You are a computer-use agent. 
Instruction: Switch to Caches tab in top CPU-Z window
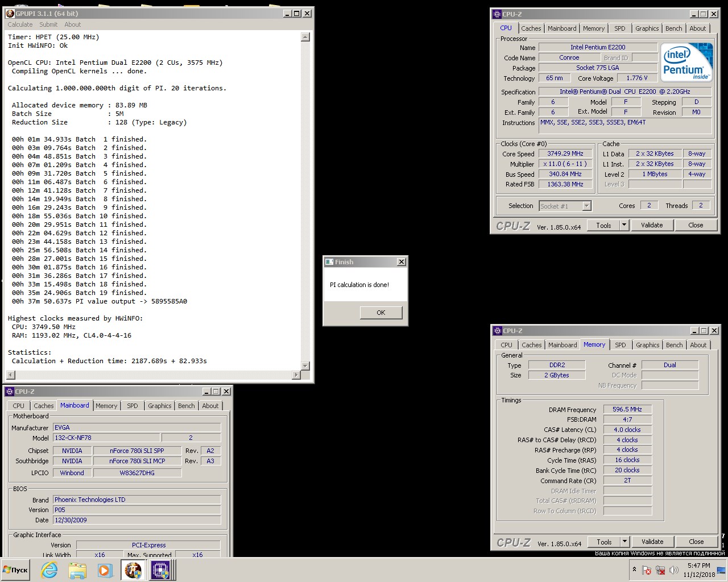pos(531,28)
